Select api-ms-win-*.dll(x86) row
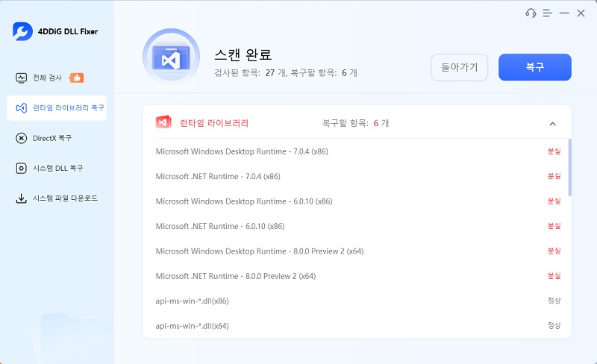The width and height of the screenshot is (597, 364). 358,301
